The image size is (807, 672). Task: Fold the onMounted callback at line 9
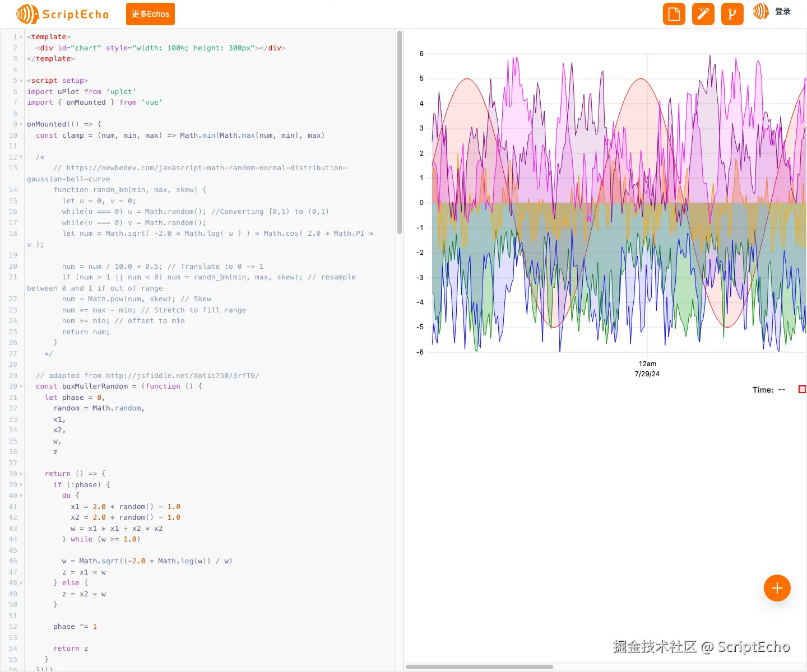click(21, 124)
